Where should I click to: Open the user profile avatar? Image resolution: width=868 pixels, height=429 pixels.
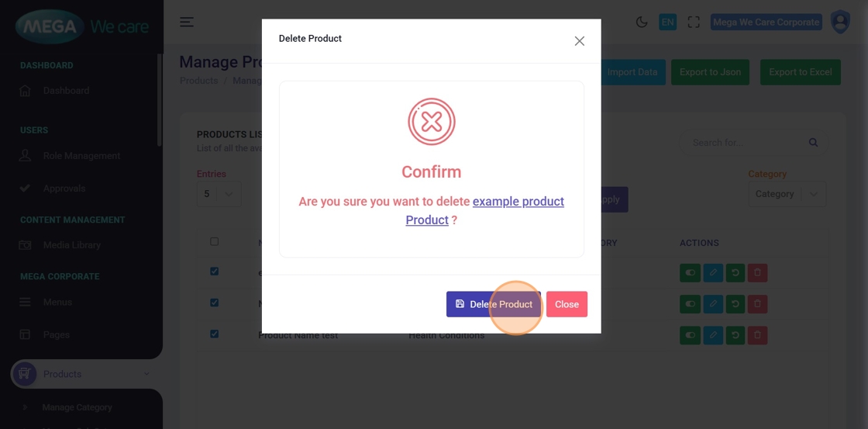(x=840, y=22)
